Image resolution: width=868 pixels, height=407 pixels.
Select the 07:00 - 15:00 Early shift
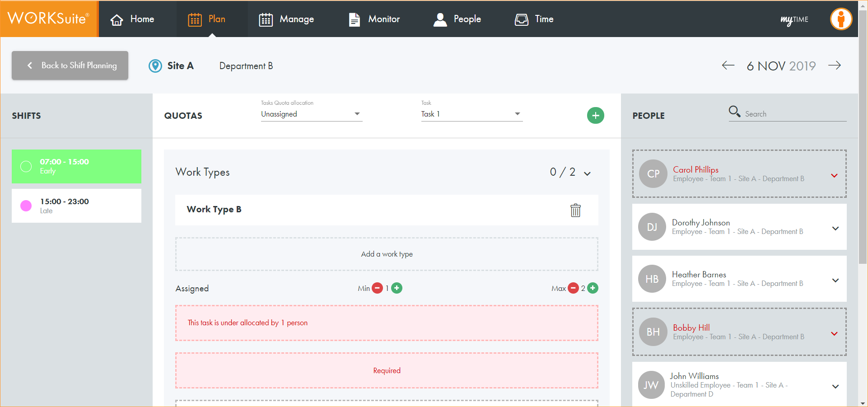click(x=76, y=166)
